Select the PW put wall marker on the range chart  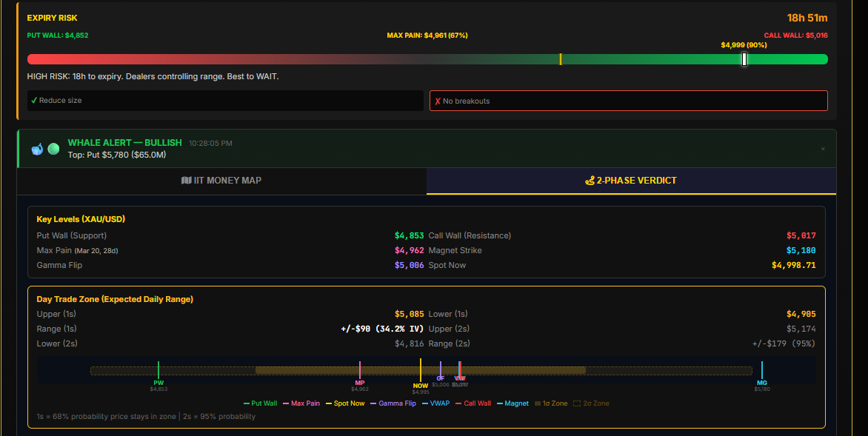click(x=158, y=372)
